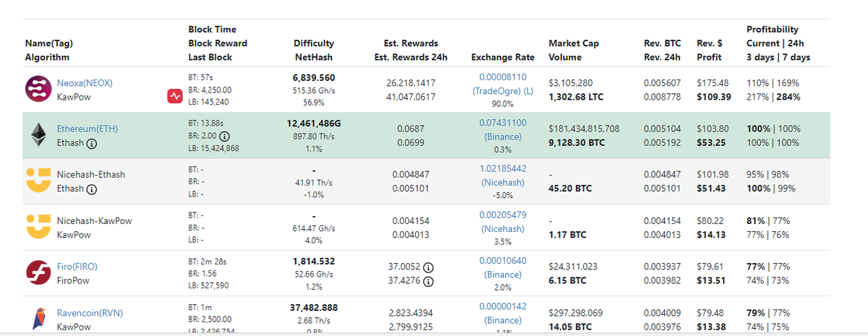The image size is (868, 336).
Task: Click the Est. Rewards column header
Action: (x=411, y=43)
